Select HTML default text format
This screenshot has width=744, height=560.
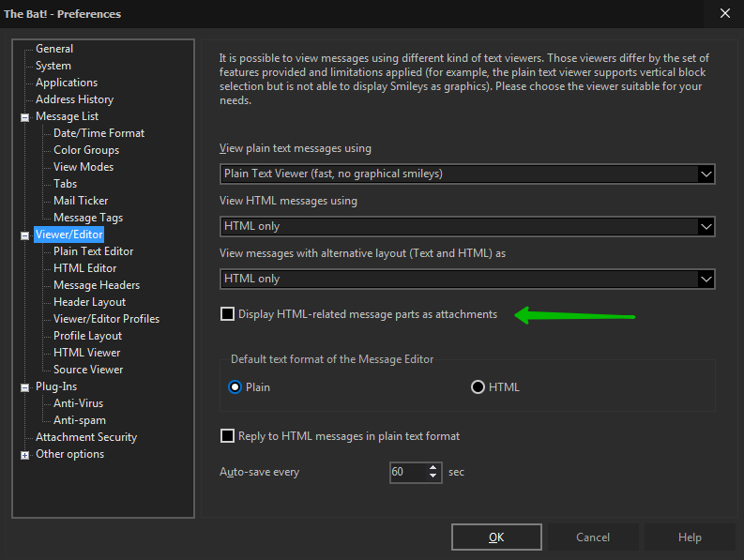[478, 387]
